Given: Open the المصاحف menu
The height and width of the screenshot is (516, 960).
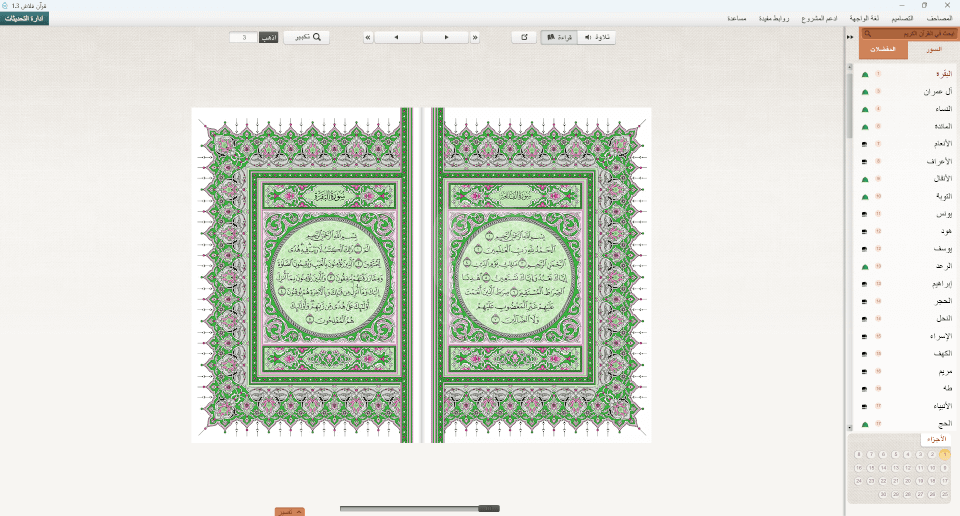Looking at the screenshot, I should (x=939, y=18).
